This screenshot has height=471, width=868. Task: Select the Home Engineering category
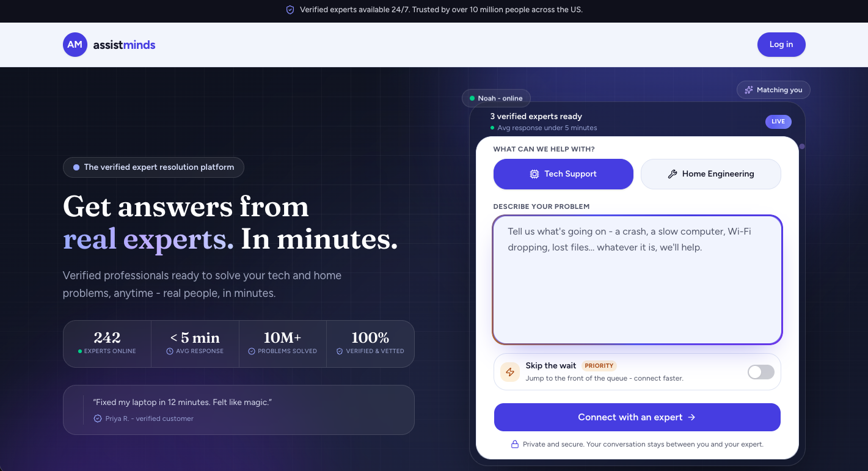(711, 174)
